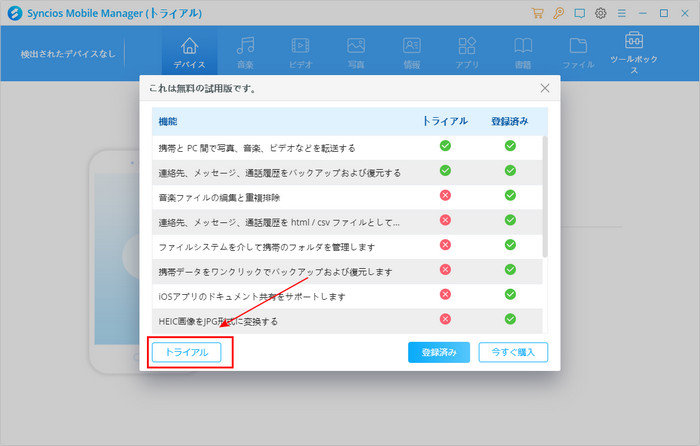The width and height of the screenshot is (700, 446).
Task: Switch to the 写真 photos tab
Action: [x=356, y=53]
